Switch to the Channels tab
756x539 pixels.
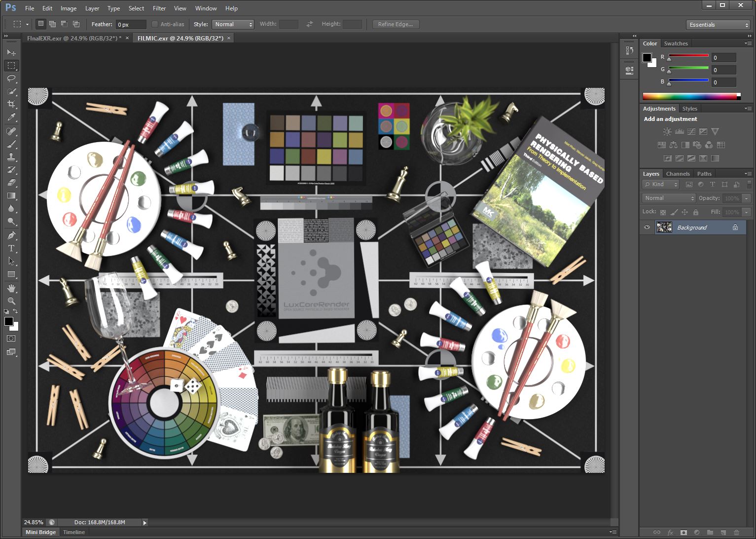click(x=678, y=174)
